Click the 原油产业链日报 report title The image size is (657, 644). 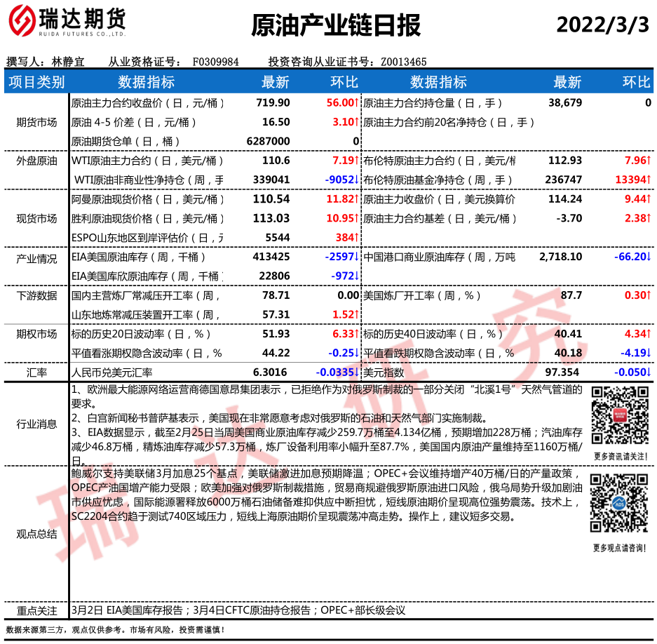click(336, 25)
